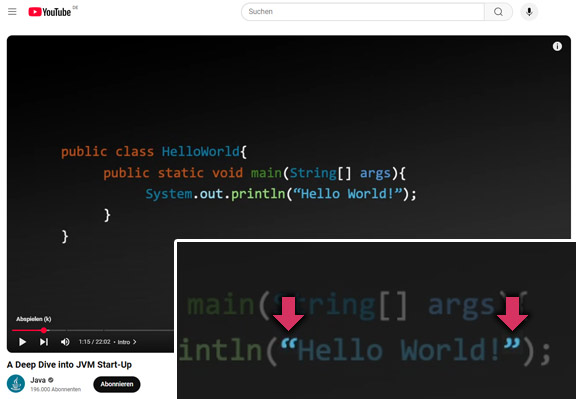Seek on the video progress bar
Viewport: 576px width, 399px height.
pos(93,330)
